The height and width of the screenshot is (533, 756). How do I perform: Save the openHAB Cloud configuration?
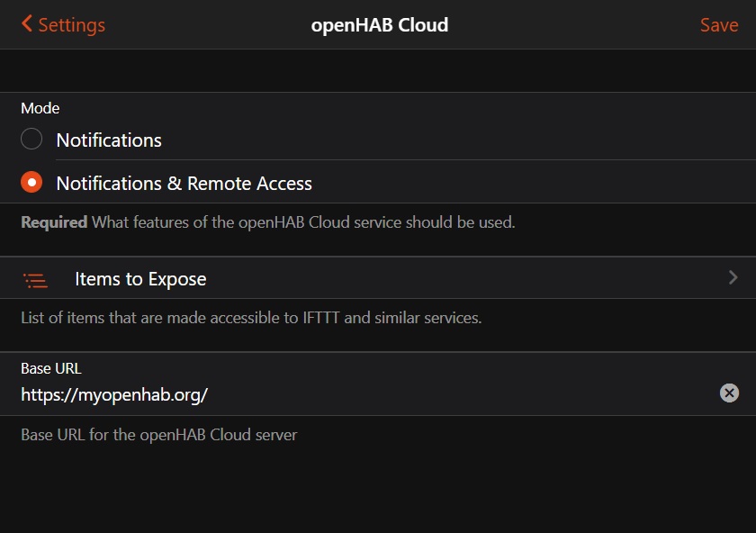click(x=719, y=25)
